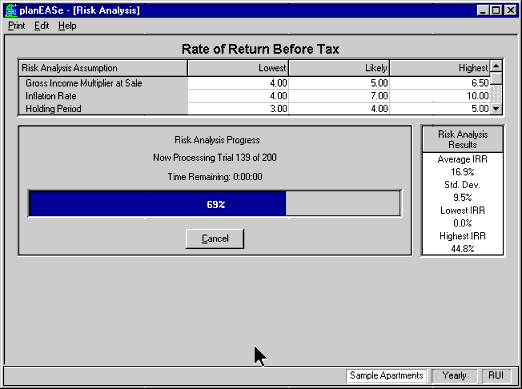
Task: Click Inflation Rate likely value 7.00
Action: click(x=339, y=96)
